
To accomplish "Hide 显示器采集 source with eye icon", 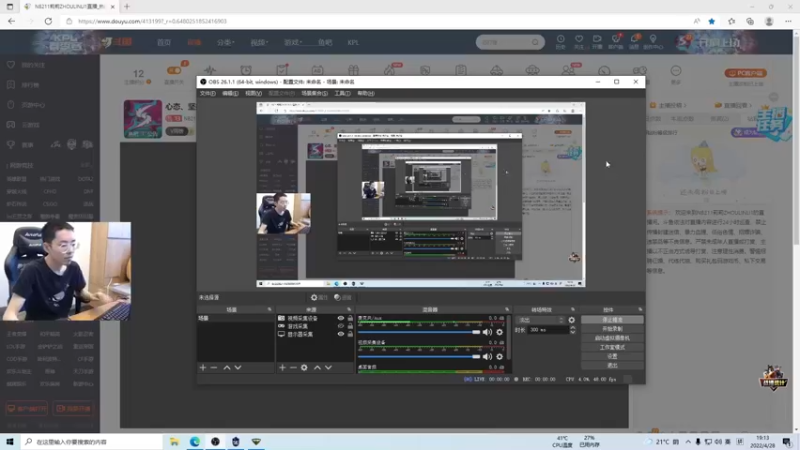I will pyautogui.click(x=340, y=334).
